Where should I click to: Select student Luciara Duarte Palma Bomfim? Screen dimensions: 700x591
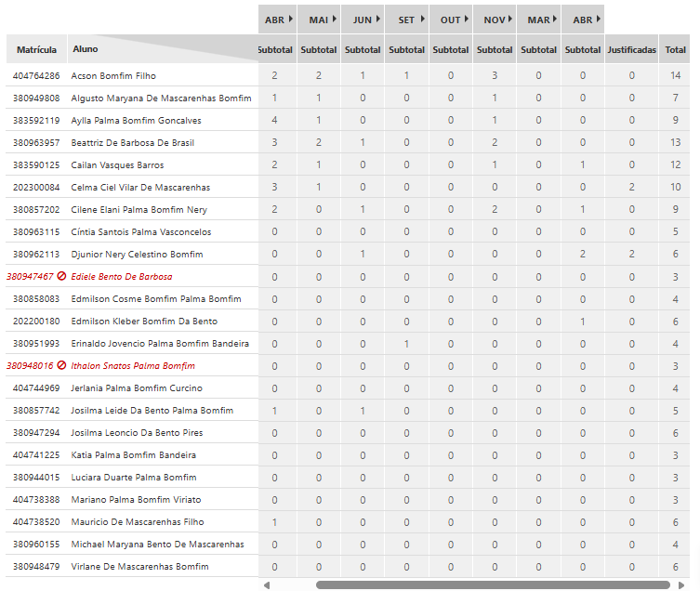pos(134,478)
